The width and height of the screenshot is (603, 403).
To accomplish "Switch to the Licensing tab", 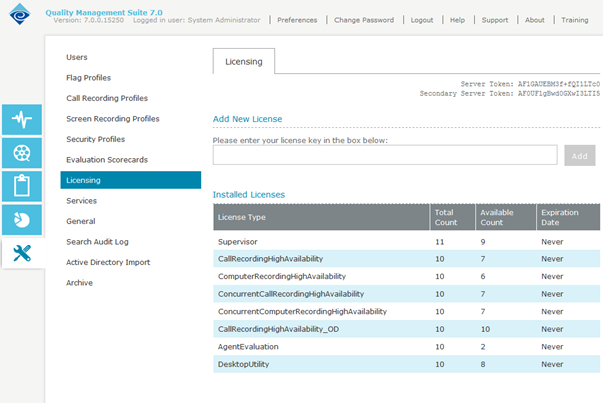I will (244, 62).
